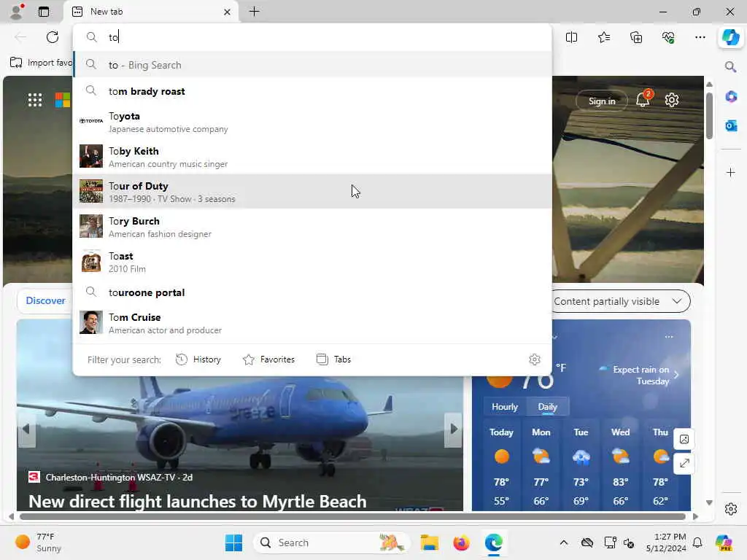Open page settings gear near Sign in

click(672, 100)
